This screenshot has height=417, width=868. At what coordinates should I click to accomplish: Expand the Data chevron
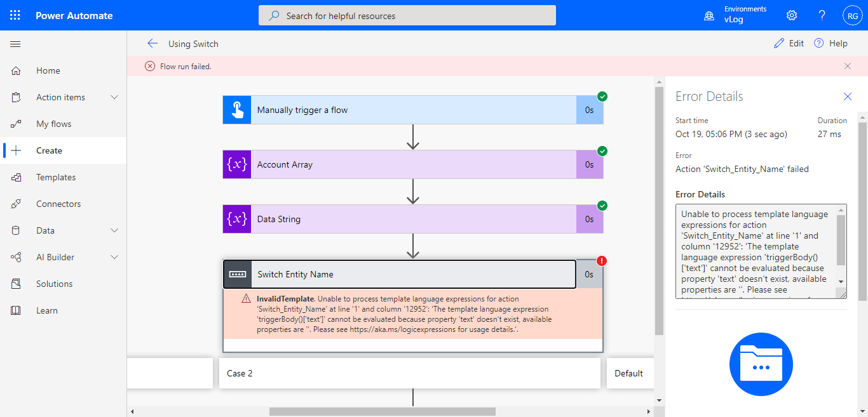[114, 230]
